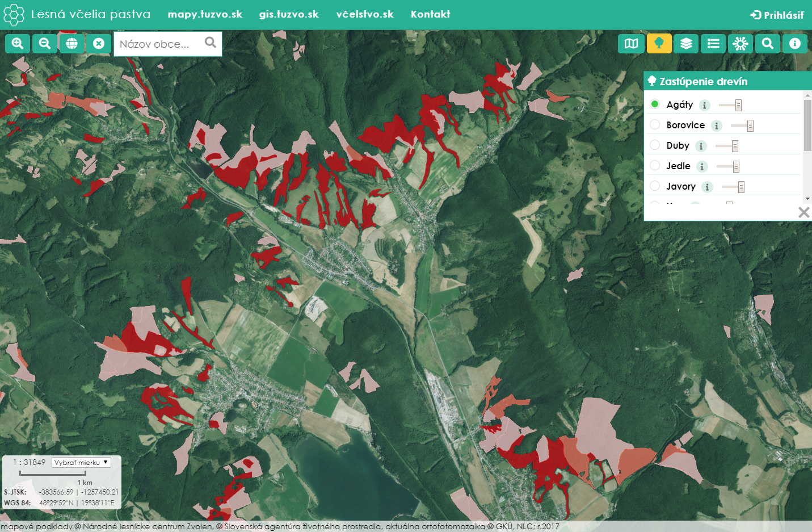Open the Kontakt menu item
Viewport: 812px width, 532px height.
[430, 14]
